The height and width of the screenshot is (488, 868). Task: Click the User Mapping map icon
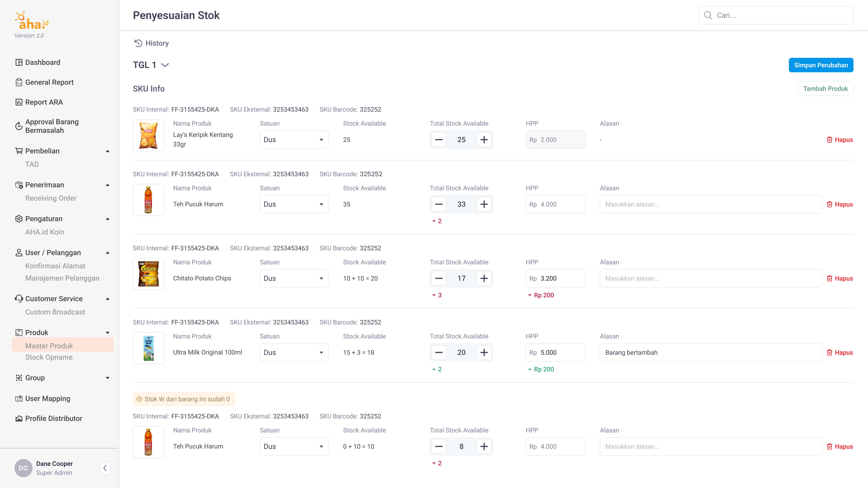click(19, 398)
